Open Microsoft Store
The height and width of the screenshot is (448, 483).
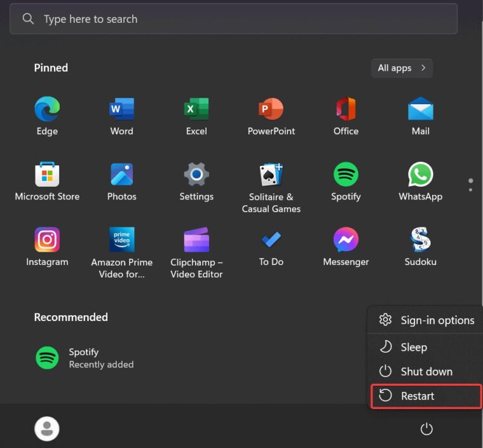click(47, 174)
